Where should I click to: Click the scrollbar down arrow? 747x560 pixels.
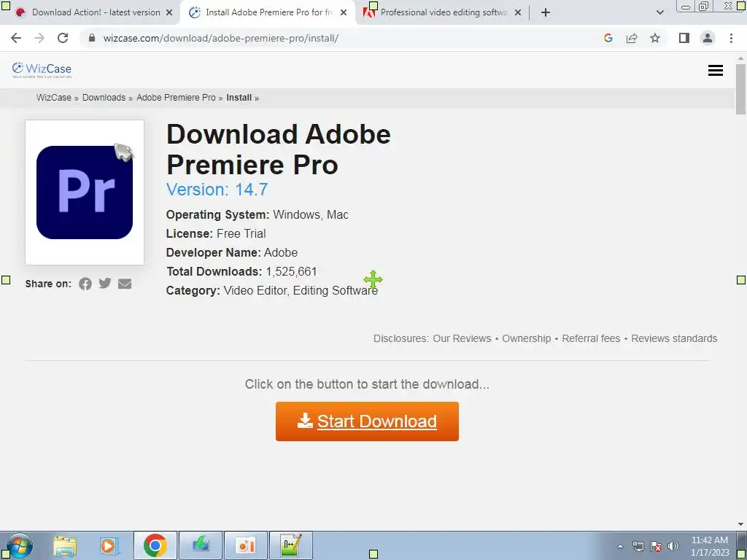click(740, 525)
